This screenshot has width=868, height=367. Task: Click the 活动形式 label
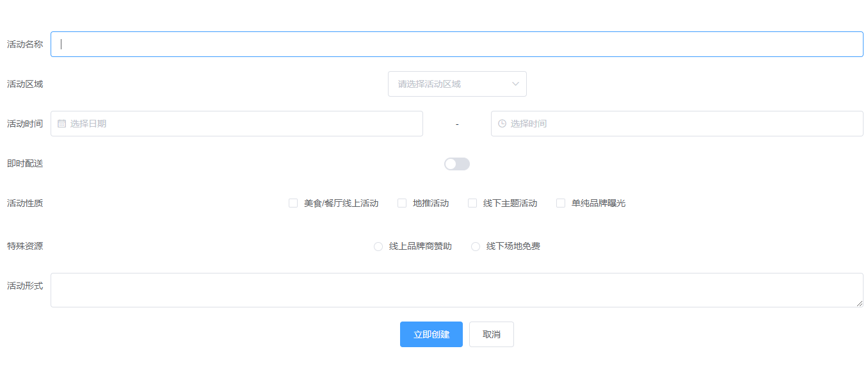[x=25, y=286]
